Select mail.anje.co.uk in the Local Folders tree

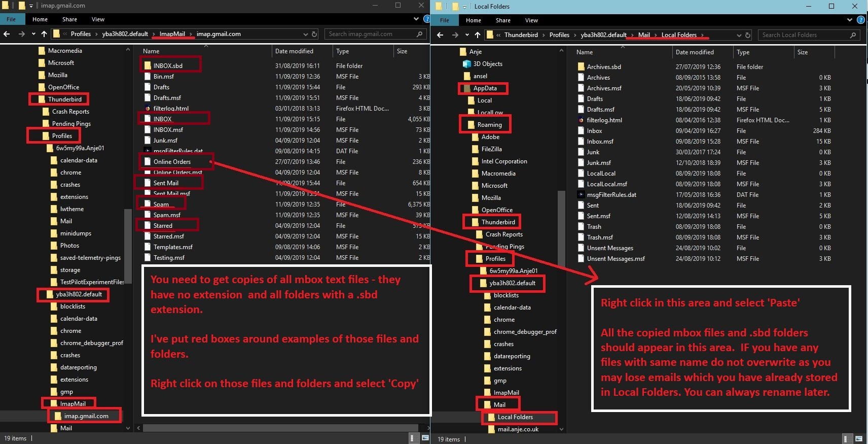518,429
